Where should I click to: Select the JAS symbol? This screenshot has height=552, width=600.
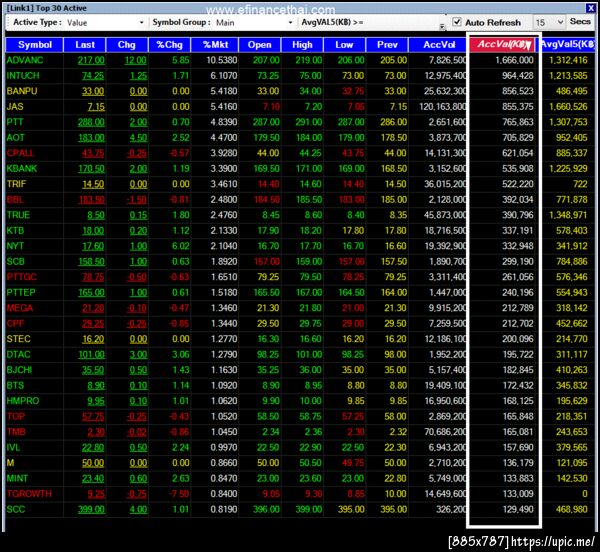(x=15, y=106)
